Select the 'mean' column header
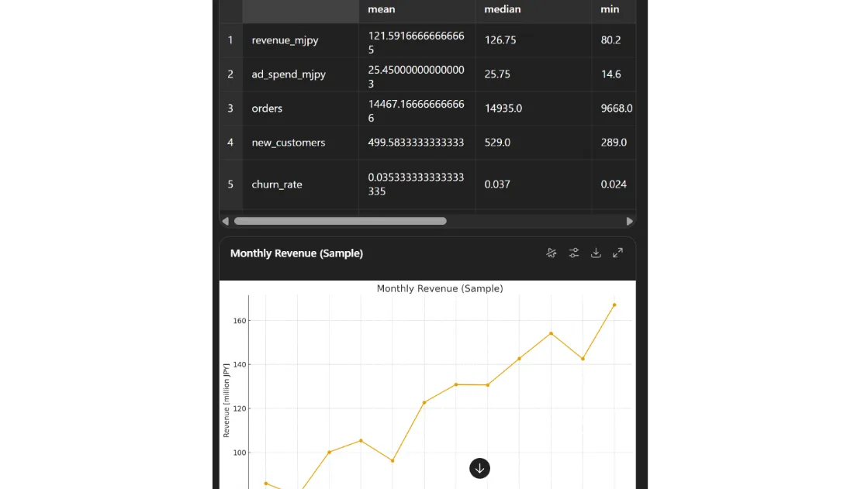 (x=382, y=9)
